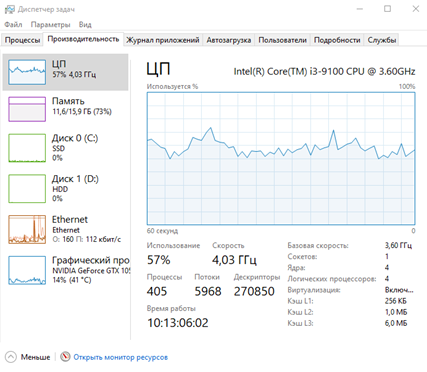This screenshot has width=427, height=372.
Task: Click the Кэш L3 value 6,0 МБ
Action: pos(396,323)
